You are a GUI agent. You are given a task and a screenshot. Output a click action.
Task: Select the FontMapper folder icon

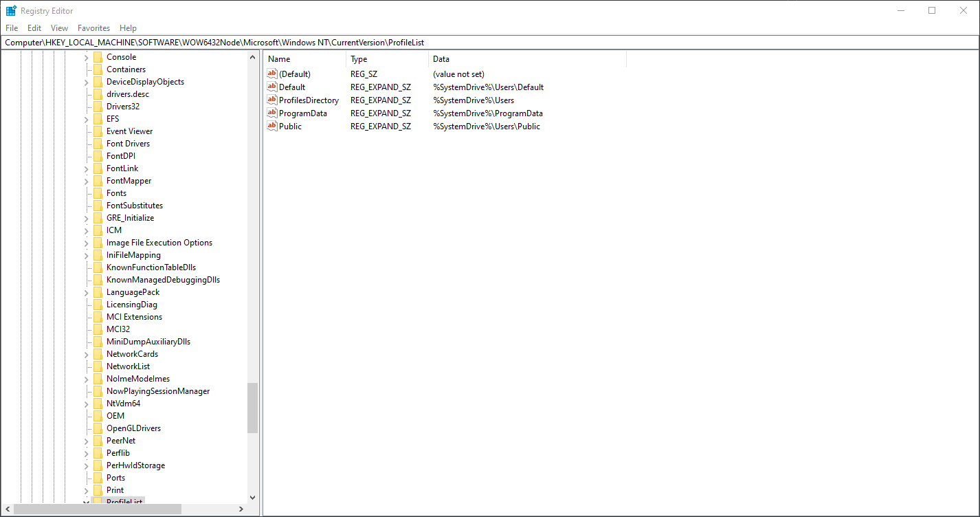point(98,181)
